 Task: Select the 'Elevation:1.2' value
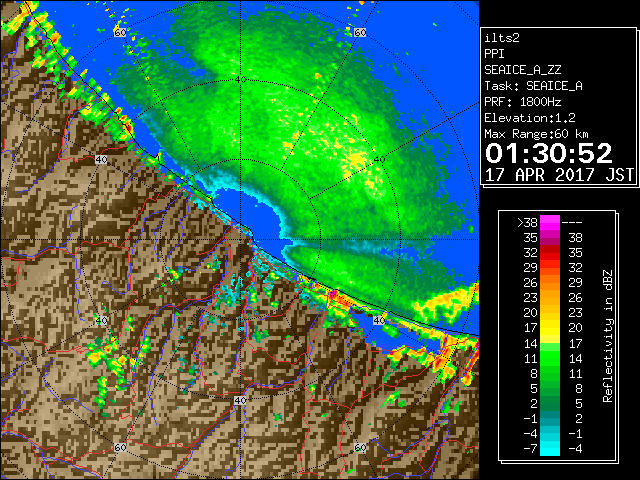pyautogui.click(x=530, y=118)
